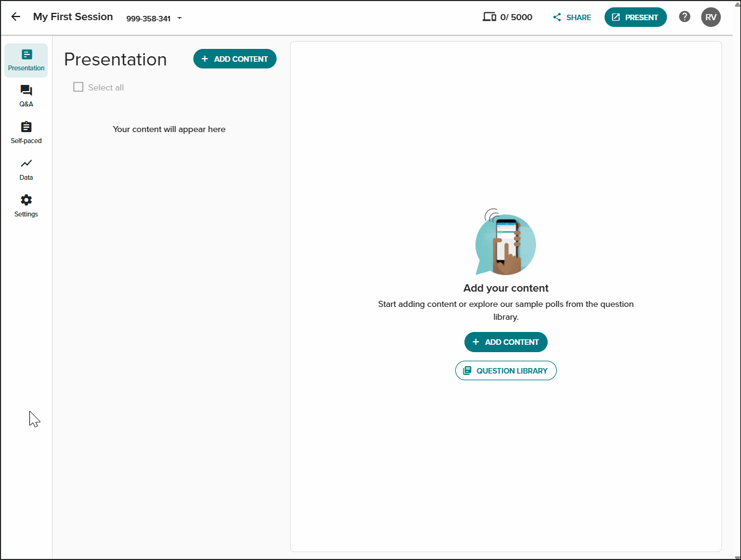Click the Presentation page heading
Image resolution: width=741 pixels, height=560 pixels.
click(x=115, y=59)
